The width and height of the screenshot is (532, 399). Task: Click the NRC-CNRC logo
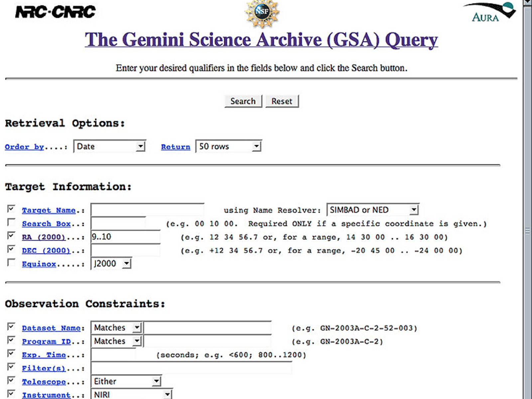55,12
